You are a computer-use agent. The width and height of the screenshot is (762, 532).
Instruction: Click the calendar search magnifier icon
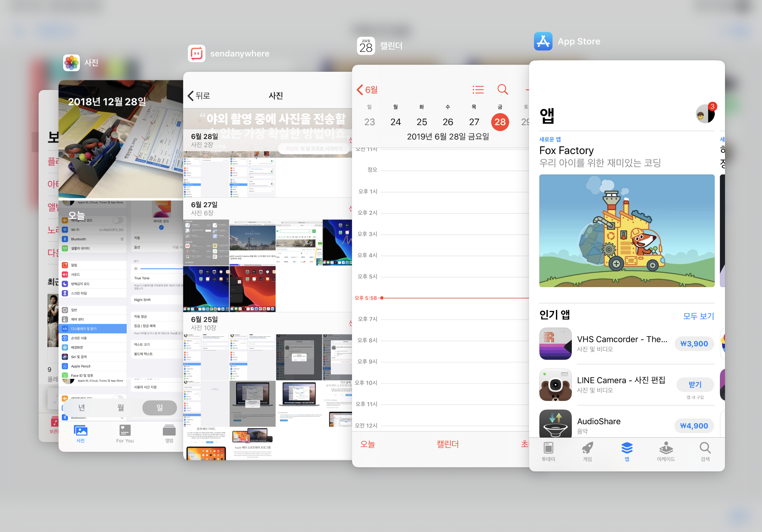tap(503, 90)
